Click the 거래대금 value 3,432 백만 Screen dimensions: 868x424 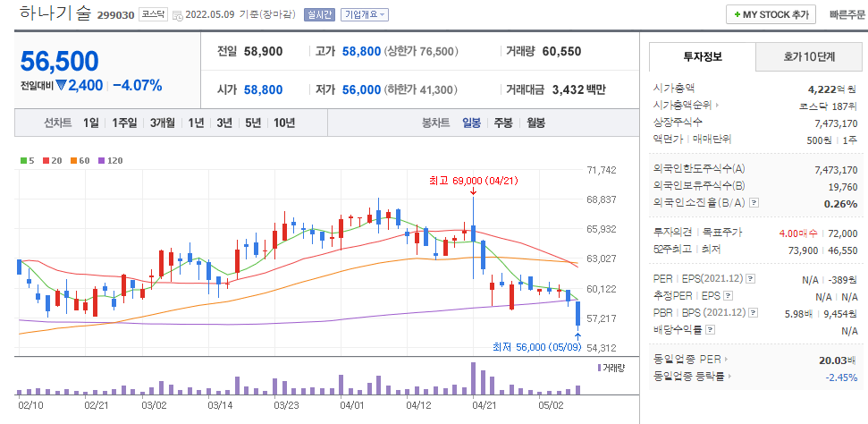point(579,89)
